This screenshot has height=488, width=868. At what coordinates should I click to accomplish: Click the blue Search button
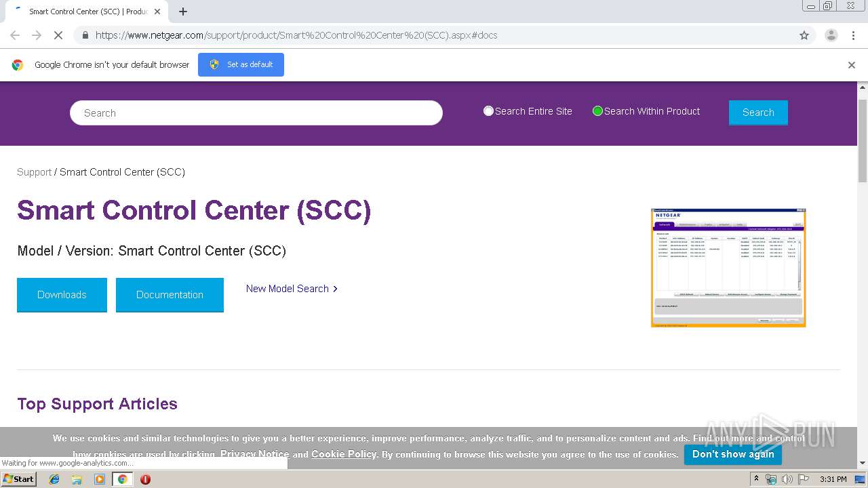click(x=758, y=113)
